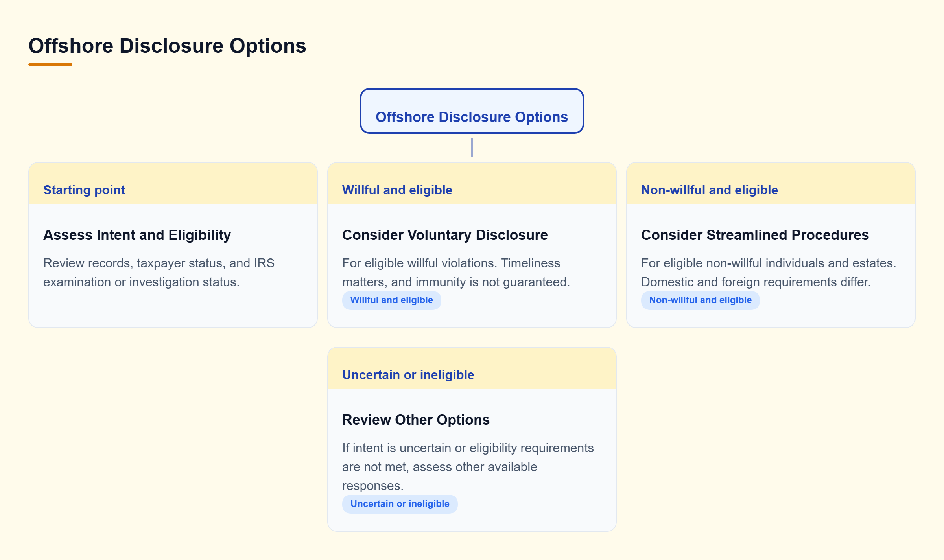Click the 'Uncertain or ineligible' pill badge
This screenshot has width=944, height=560.
400,504
